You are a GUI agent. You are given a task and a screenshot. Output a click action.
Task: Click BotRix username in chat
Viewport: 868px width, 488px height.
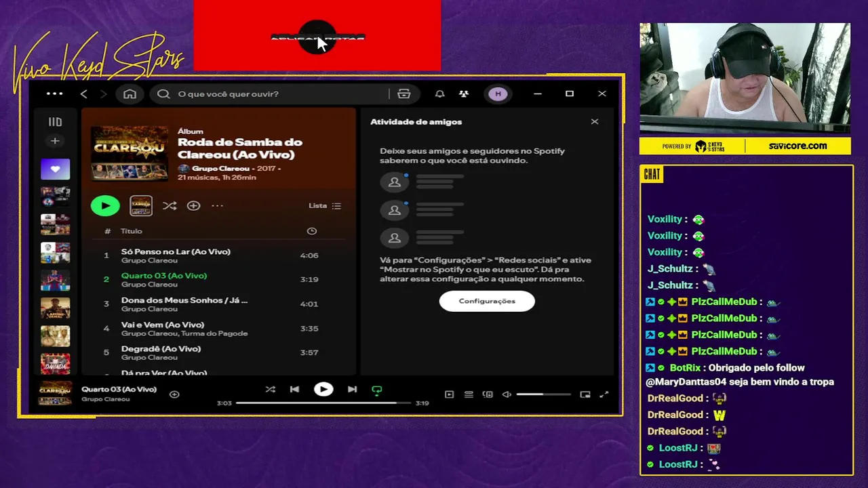coord(685,368)
